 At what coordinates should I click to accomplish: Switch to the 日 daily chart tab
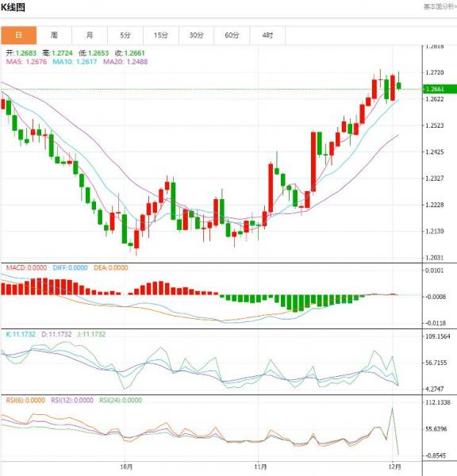click(x=18, y=35)
